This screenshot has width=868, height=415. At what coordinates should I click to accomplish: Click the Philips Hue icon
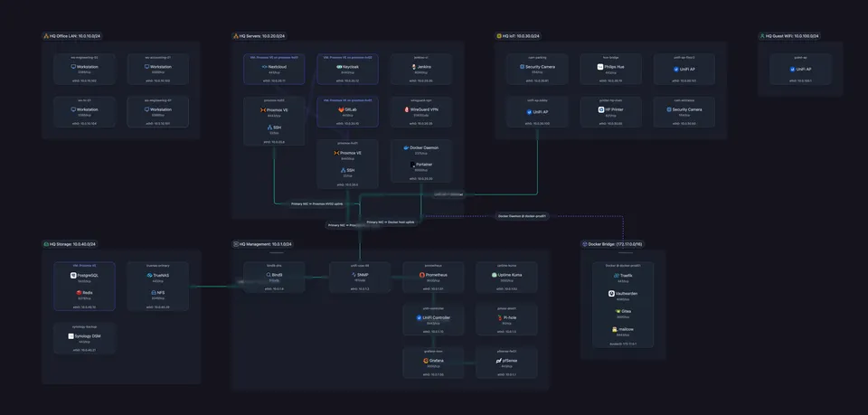click(600, 66)
